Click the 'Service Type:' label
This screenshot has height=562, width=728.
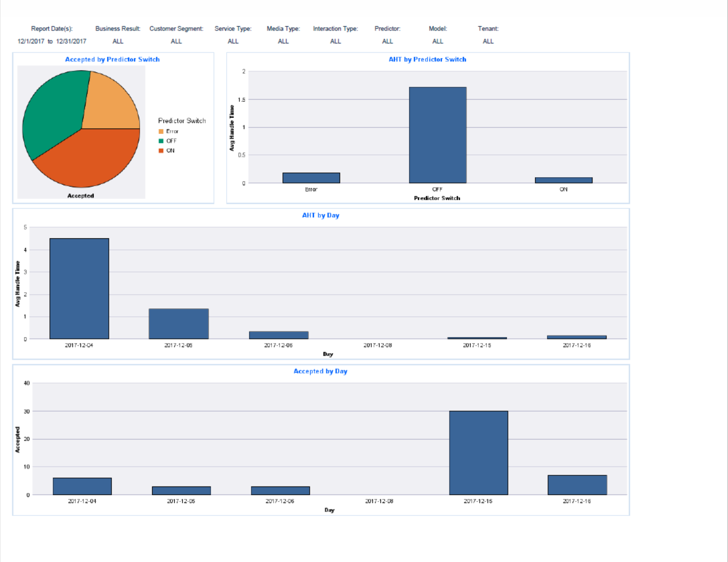[x=233, y=29]
